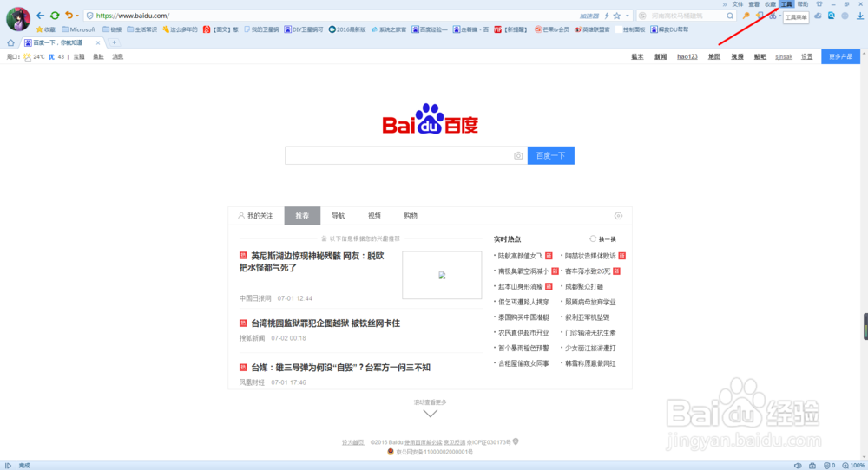Open the 芒果tv会员 bookmark

click(551, 29)
